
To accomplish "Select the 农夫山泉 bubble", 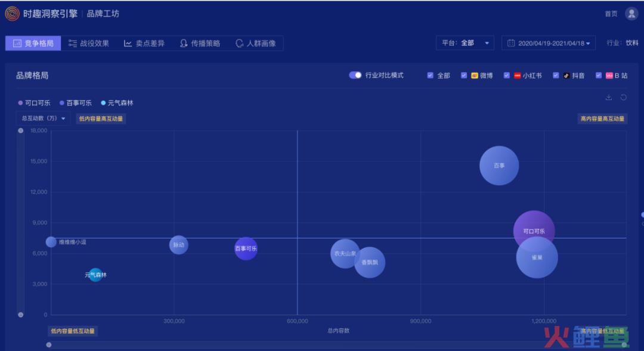I will click(x=344, y=254).
